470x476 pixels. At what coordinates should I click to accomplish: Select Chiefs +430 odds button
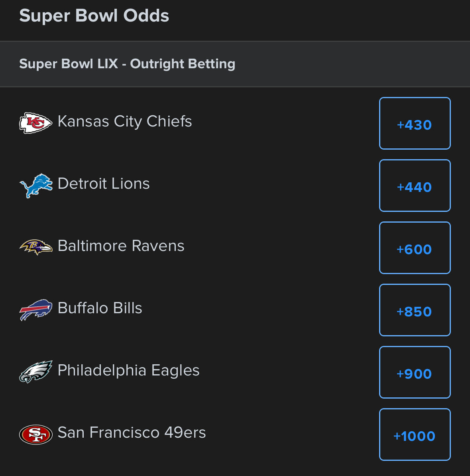pos(415,124)
